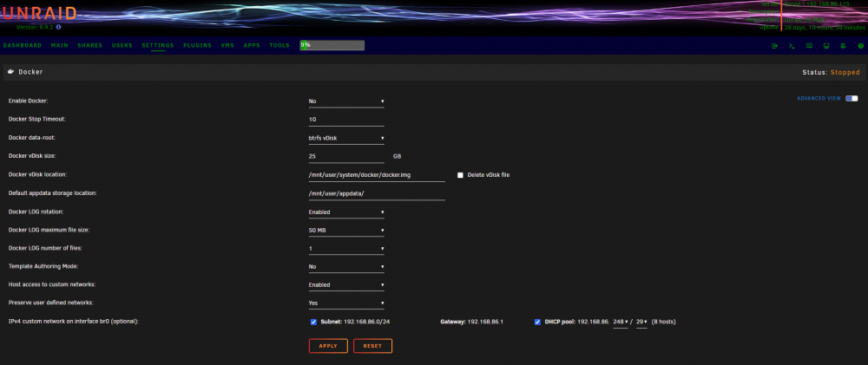Image resolution: width=868 pixels, height=365 pixels.
Task: Open Docker LOG maximum file size dropdown
Action: point(346,230)
